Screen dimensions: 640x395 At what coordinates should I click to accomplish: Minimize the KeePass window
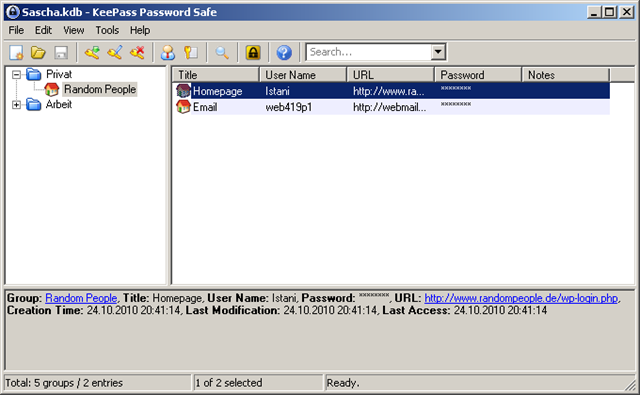[594, 12]
